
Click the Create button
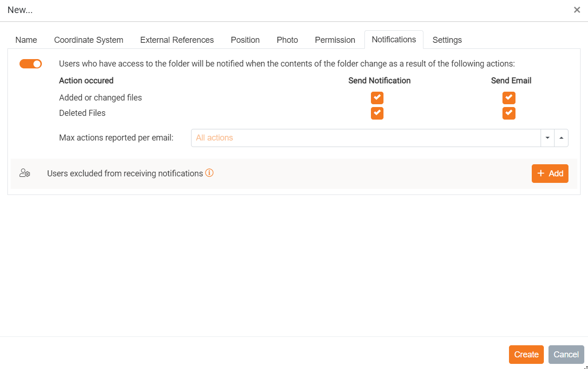526,355
